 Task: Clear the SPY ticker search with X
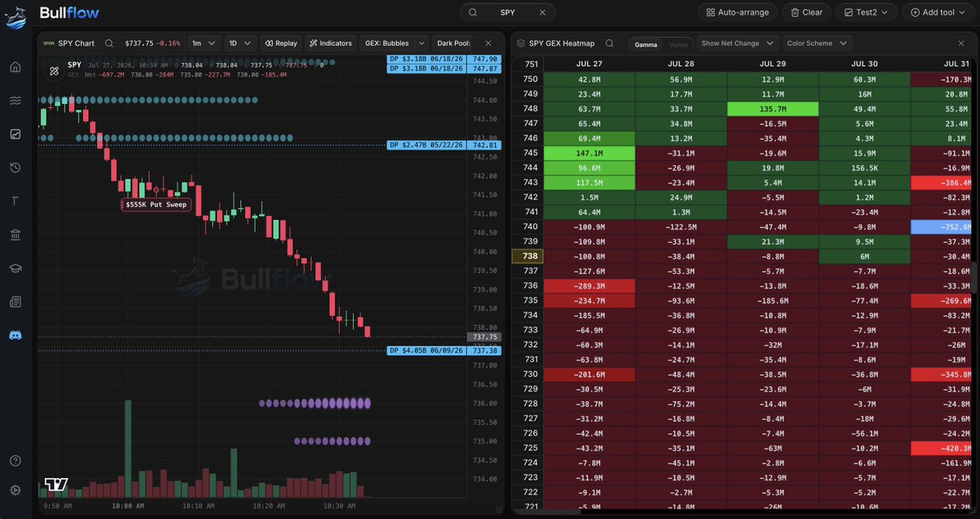(542, 12)
